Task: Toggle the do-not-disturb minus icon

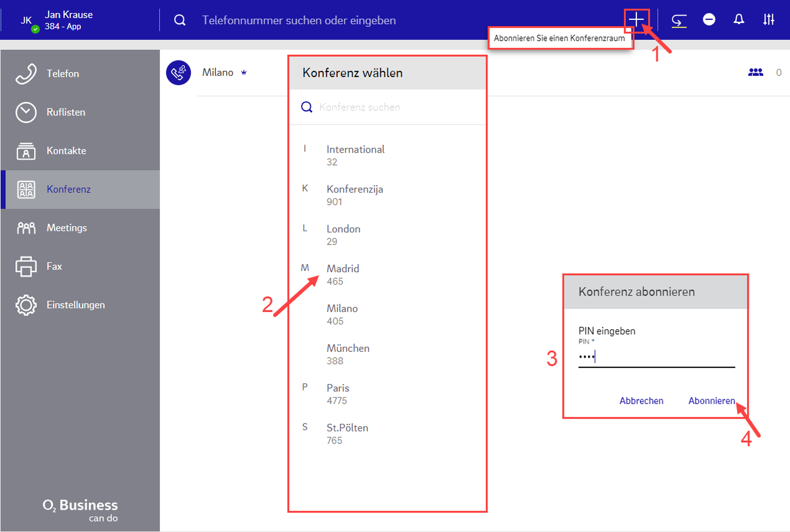Action: (709, 19)
